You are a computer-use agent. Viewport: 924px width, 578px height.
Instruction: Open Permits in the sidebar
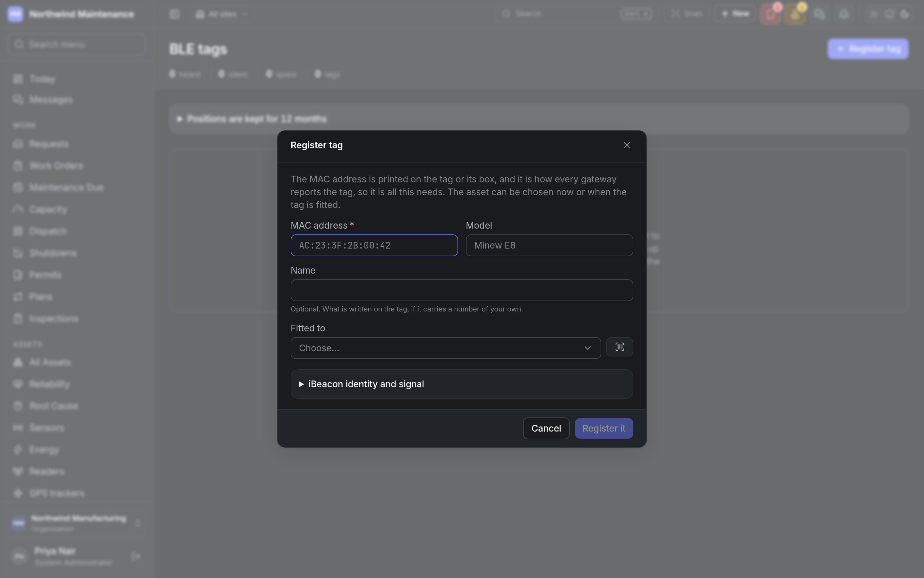76,275
